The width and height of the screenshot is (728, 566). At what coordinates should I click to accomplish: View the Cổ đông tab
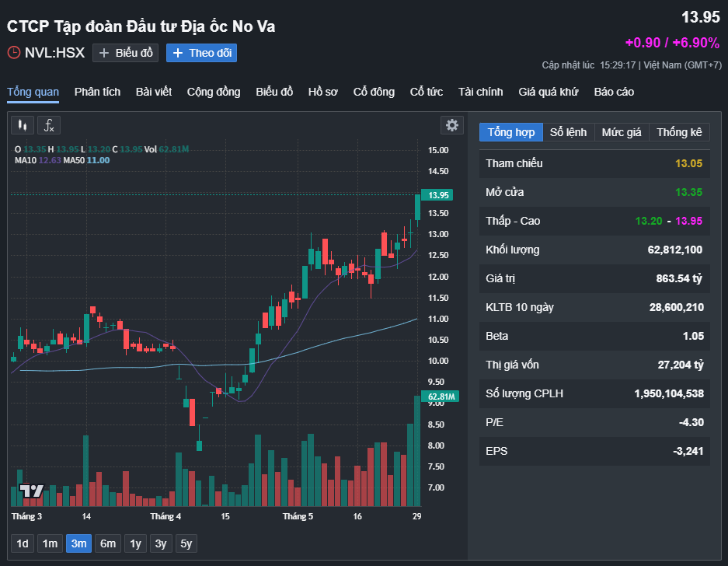tap(374, 92)
